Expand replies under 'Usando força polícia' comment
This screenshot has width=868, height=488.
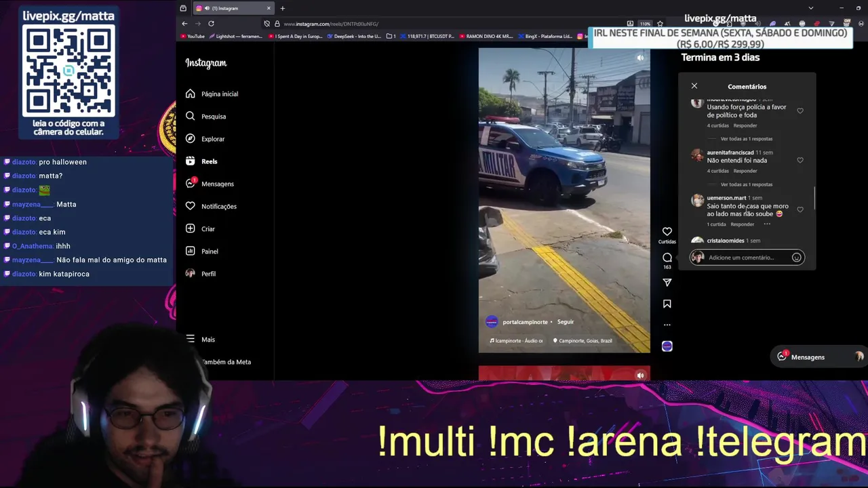[746, 139]
